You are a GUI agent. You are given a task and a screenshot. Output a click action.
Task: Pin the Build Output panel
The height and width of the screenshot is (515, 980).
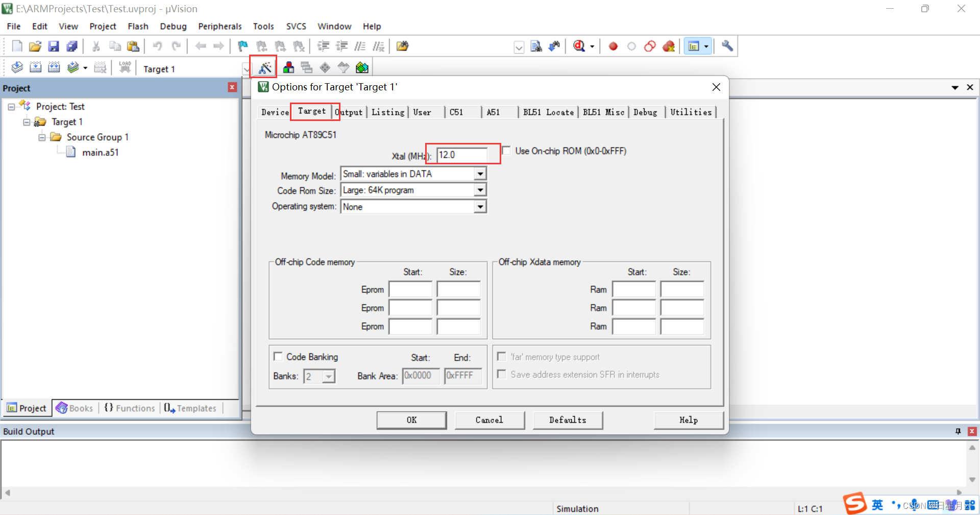click(x=958, y=431)
